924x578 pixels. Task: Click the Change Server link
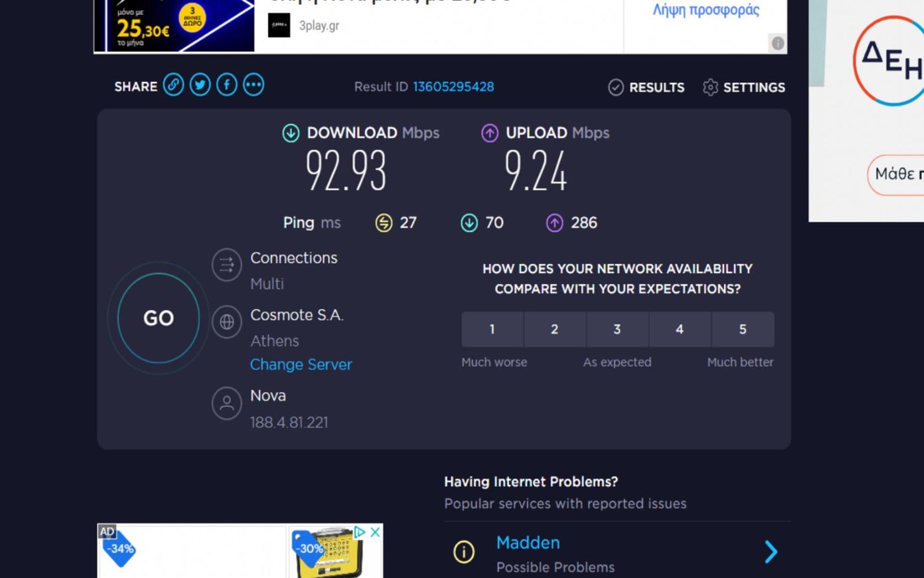[301, 364]
